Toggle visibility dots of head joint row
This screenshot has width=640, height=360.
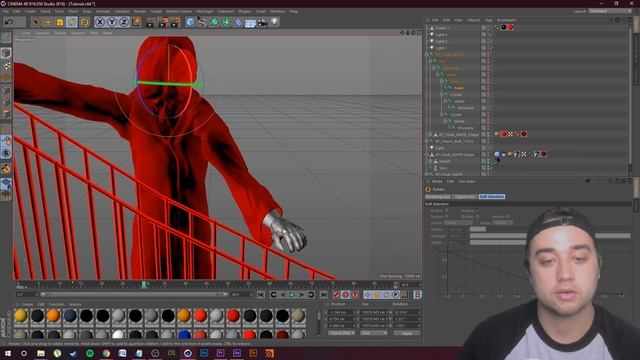(487, 88)
